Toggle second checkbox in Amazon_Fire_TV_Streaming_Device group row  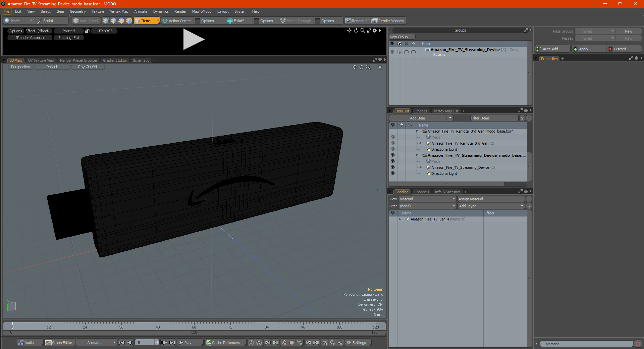pos(413,52)
